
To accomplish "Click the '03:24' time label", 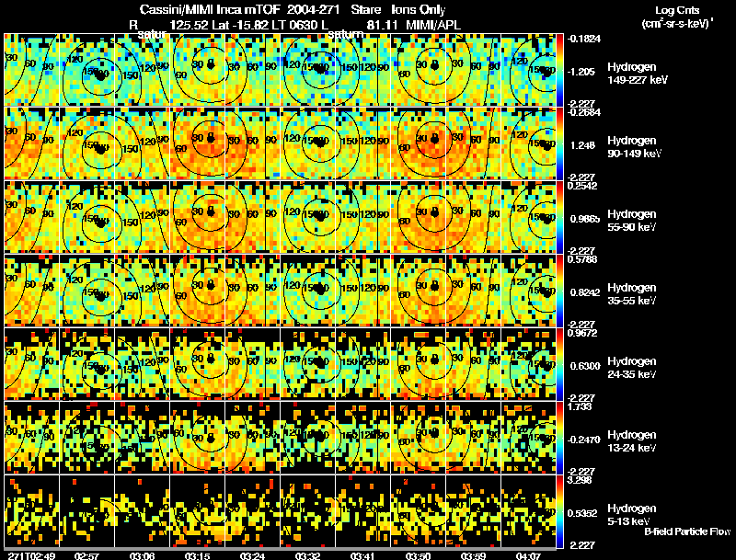I will pos(252,555).
